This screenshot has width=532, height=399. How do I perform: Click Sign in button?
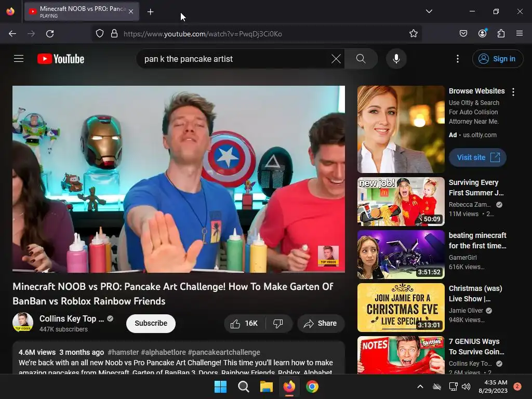497,59
